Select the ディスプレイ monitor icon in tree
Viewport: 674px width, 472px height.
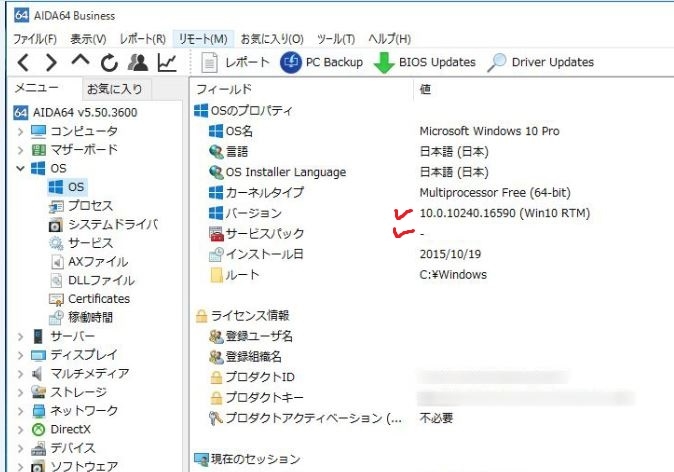coord(38,355)
